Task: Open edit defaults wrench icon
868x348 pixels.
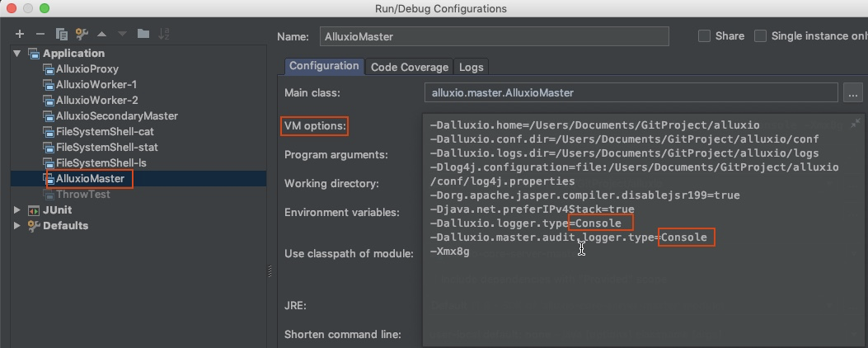Action: tap(82, 34)
